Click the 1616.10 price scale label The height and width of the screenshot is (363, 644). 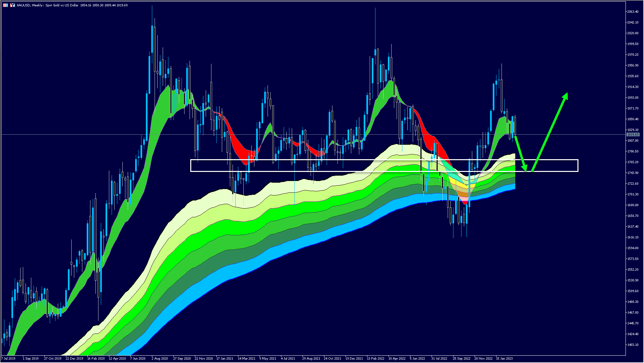tap(633, 237)
